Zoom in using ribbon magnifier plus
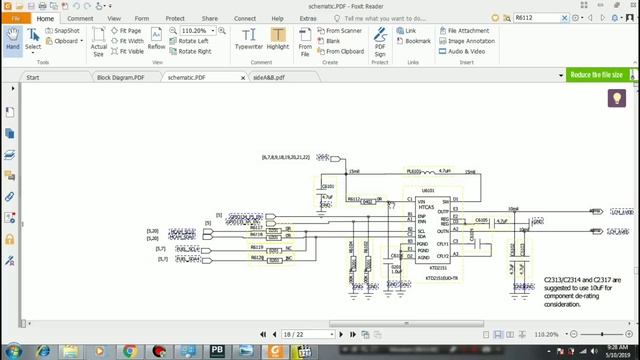 (x=222, y=31)
